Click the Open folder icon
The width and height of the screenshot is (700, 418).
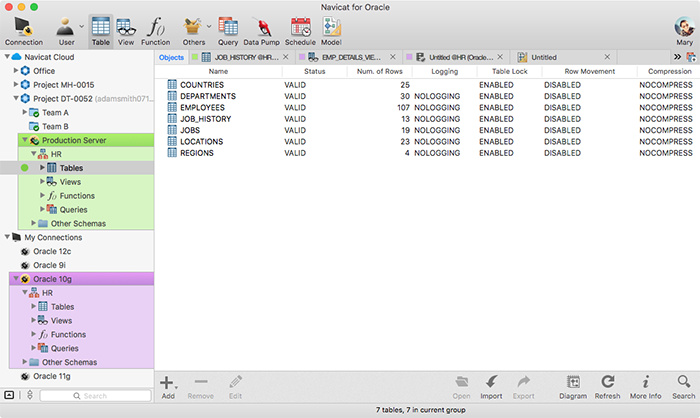(x=461, y=387)
